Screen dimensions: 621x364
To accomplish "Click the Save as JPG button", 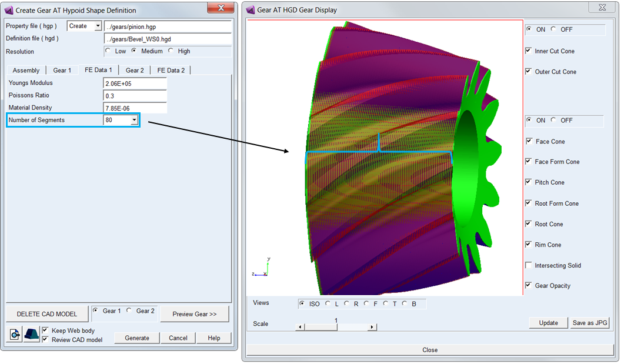I will tap(590, 323).
